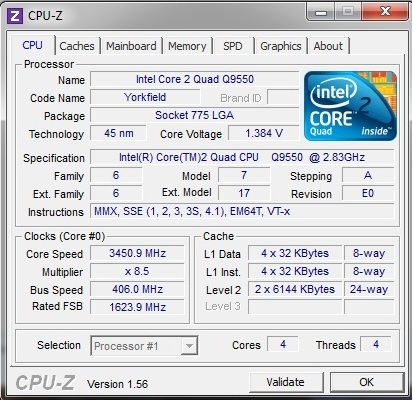The width and height of the screenshot is (413, 400).
Task: Open the Processor #1 selection dropdown arrow
Action: (189, 345)
